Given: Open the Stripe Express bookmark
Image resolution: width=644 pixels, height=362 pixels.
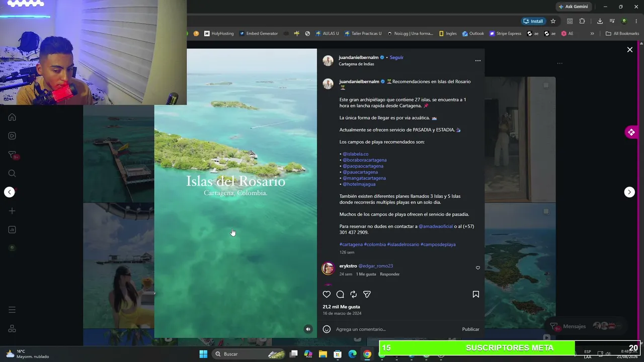Looking at the screenshot, I should click(506, 34).
